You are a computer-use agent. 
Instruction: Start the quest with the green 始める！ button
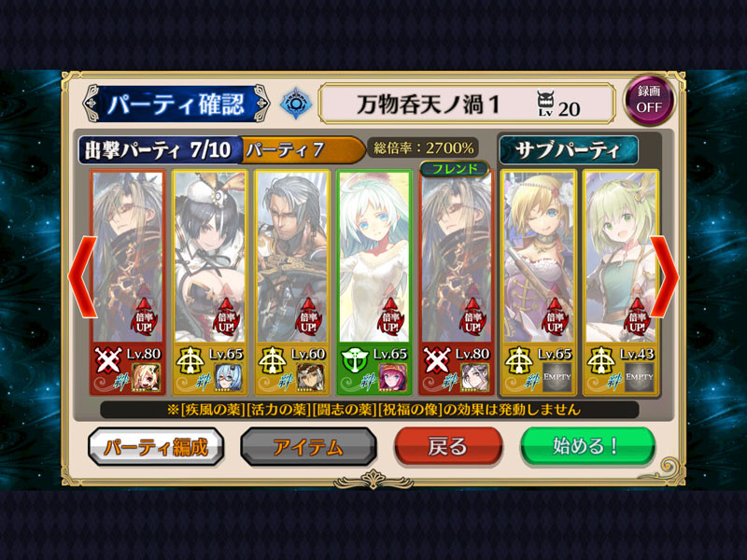(587, 446)
